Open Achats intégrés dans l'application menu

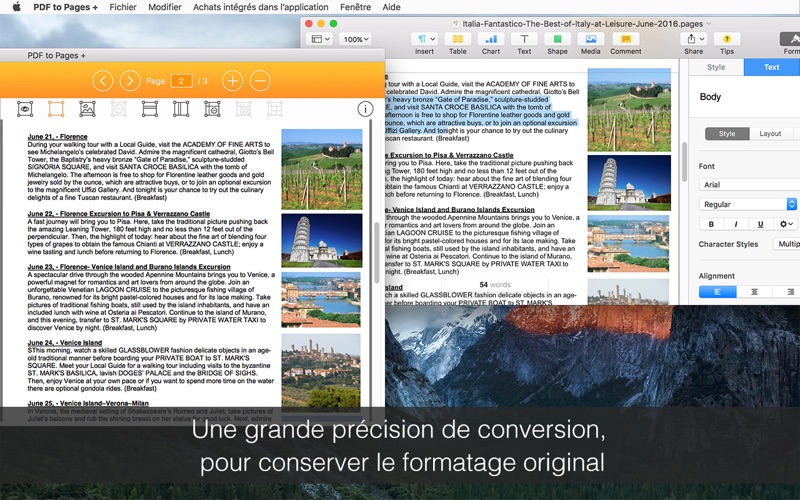(261, 7)
